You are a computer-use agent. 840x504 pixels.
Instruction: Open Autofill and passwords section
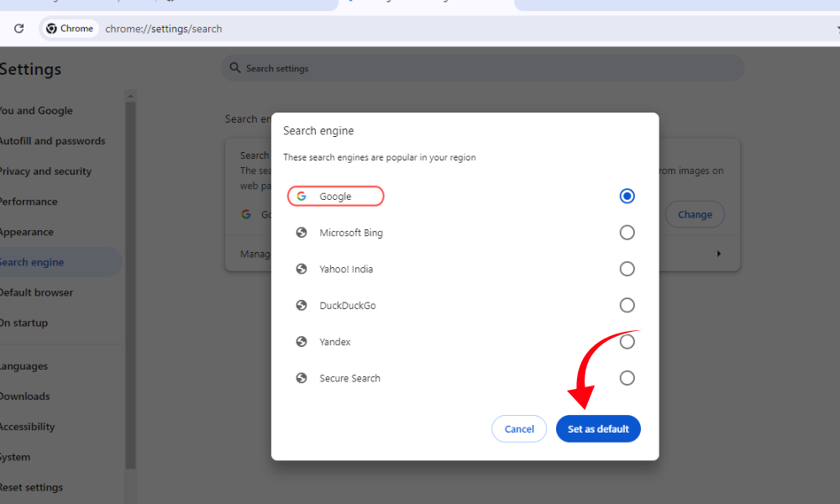[x=52, y=141]
